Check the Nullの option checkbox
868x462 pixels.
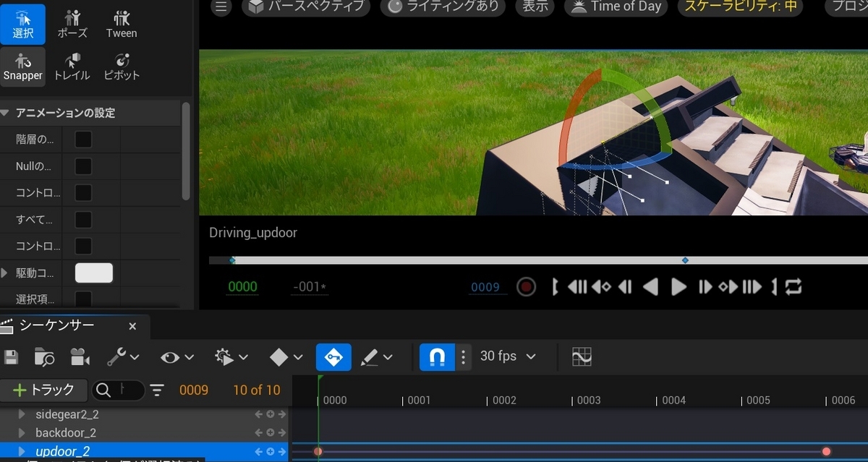(x=83, y=166)
